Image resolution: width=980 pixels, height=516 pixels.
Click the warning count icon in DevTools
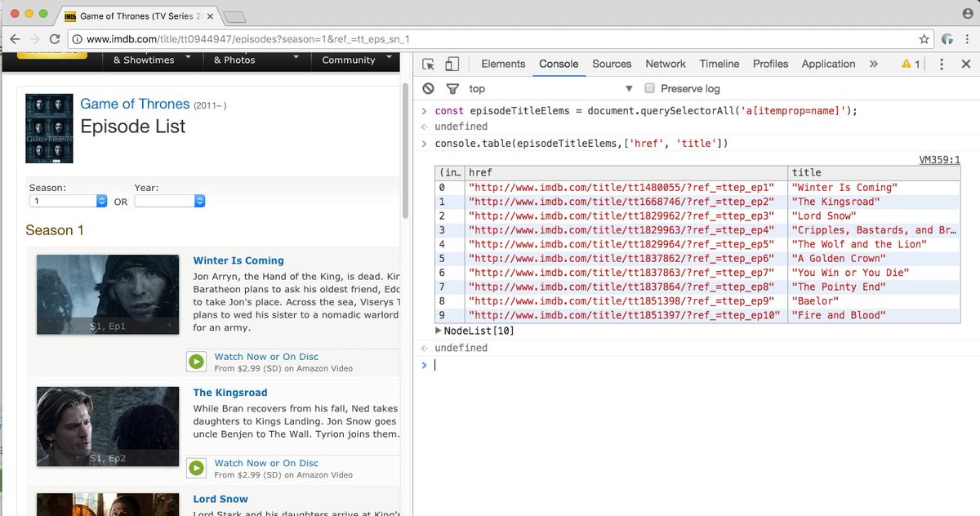point(909,64)
